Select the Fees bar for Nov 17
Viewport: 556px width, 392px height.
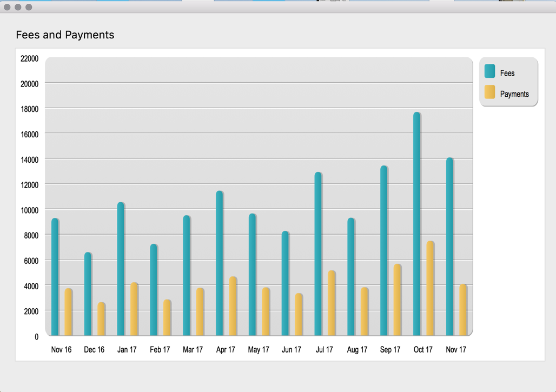click(449, 243)
